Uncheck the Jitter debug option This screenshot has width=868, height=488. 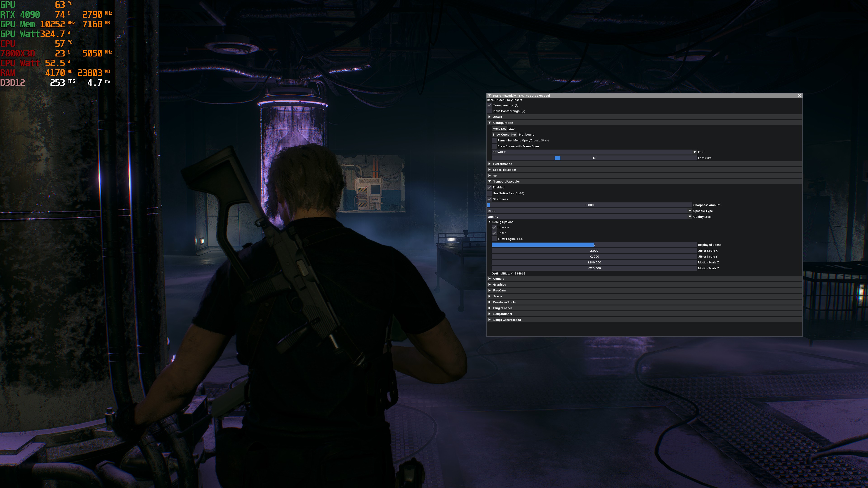coord(494,233)
